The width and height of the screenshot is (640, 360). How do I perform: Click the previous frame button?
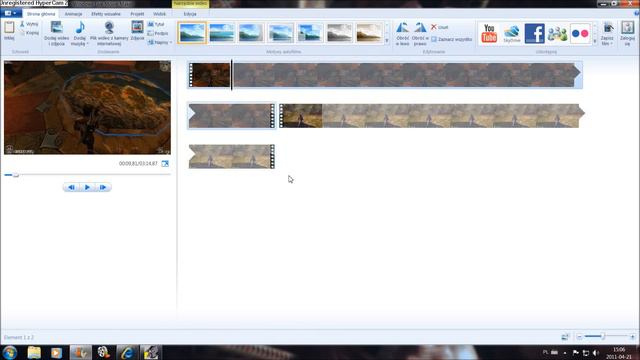(71, 187)
